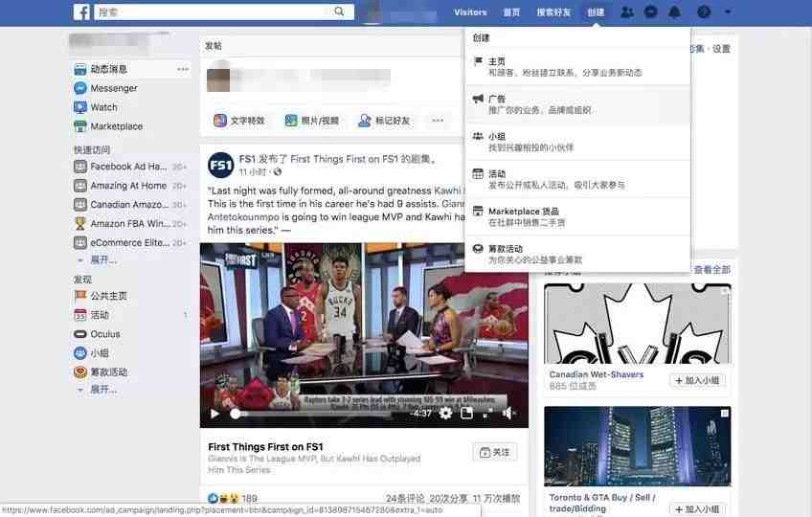Open 筹款活动 item in left sidebar

coord(101,371)
